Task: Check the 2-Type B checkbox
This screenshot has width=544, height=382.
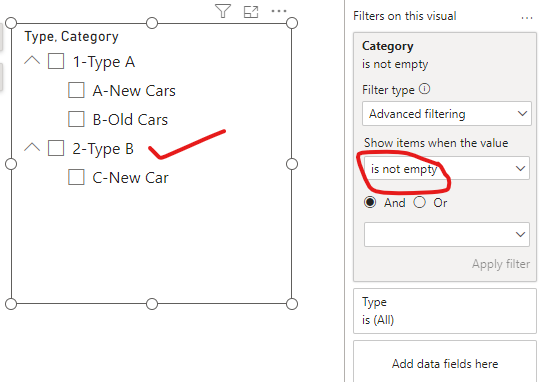Action: coord(56,148)
